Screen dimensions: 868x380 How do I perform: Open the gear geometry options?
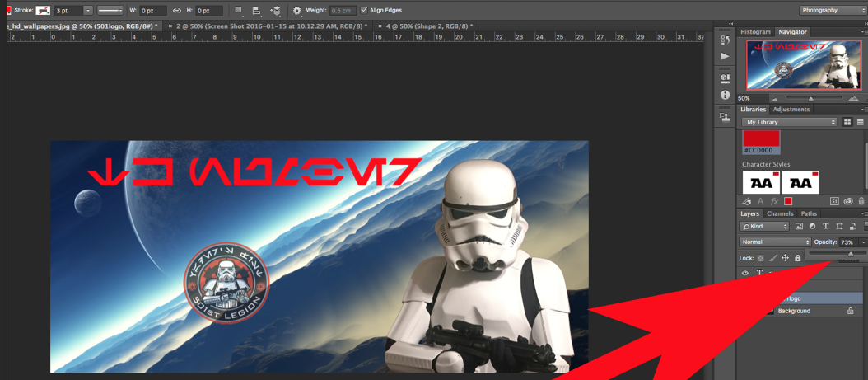pos(297,11)
